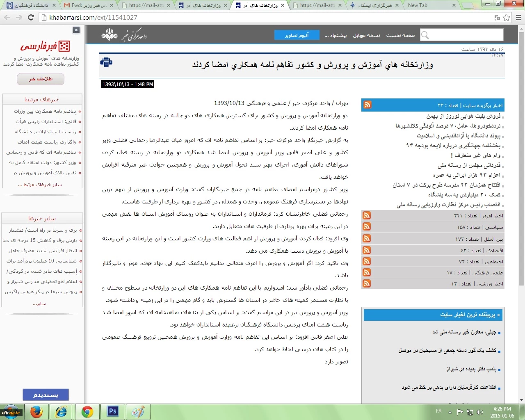Open Photoshop from the taskbar
Viewport: 525px width, 420px height.
pyautogui.click(x=112, y=411)
